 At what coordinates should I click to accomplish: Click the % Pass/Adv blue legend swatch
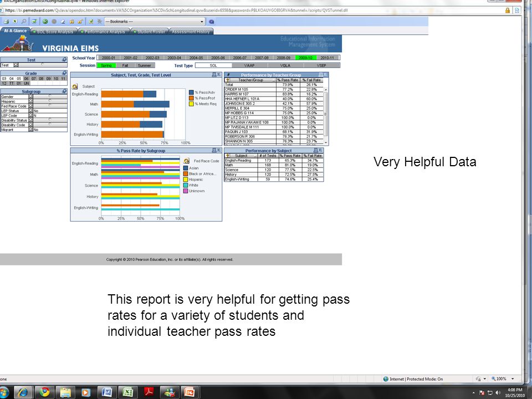pos(191,93)
